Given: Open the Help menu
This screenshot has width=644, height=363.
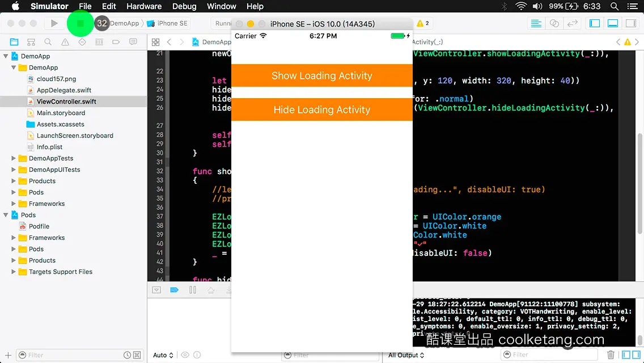Looking at the screenshot, I should tap(255, 6).
